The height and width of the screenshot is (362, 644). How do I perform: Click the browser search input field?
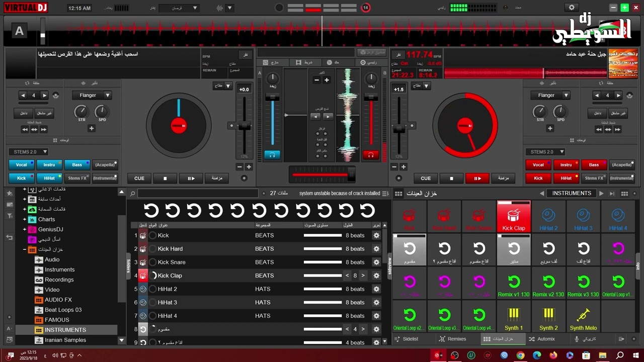(198, 194)
